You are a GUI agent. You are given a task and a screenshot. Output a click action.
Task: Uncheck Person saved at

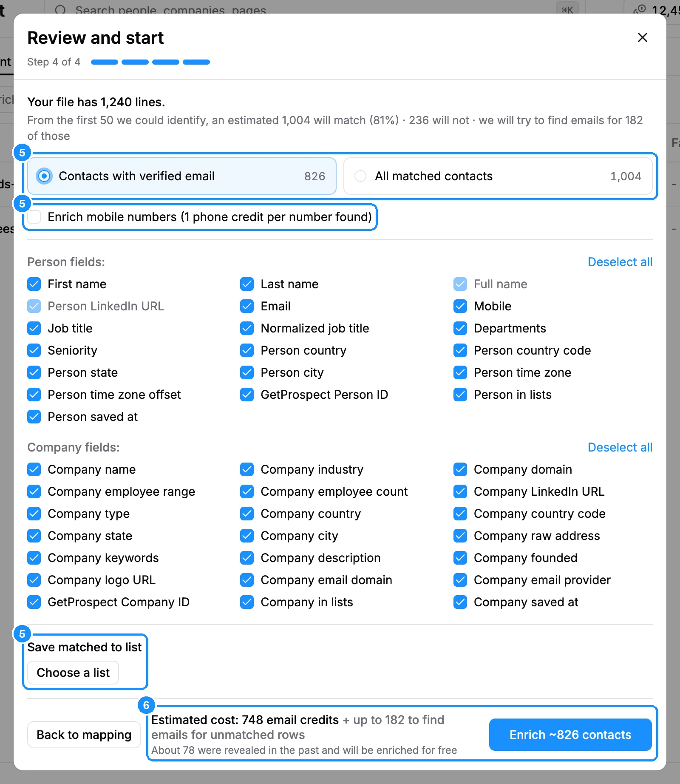34,417
